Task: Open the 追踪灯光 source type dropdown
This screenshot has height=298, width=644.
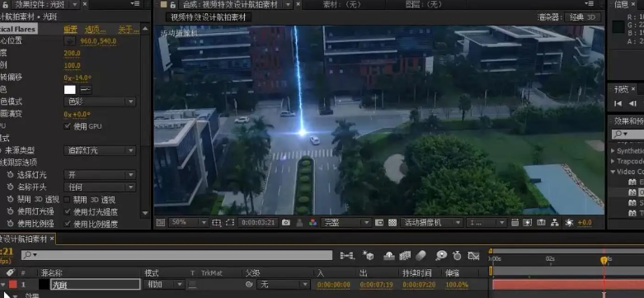Action: click(x=100, y=150)
